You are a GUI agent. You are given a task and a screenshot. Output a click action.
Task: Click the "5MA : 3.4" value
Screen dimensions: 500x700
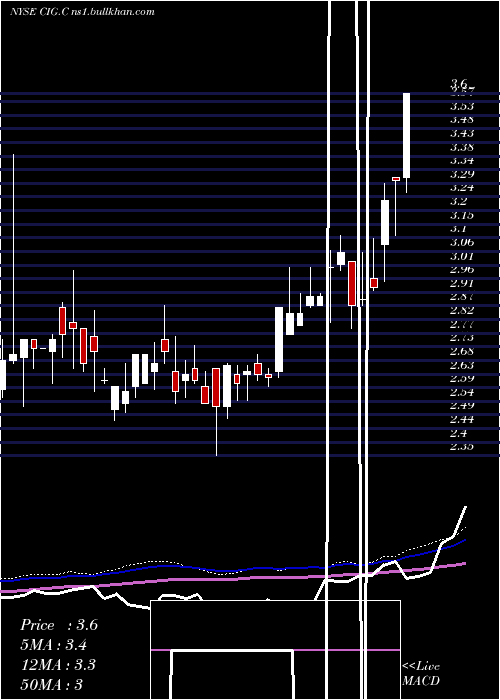point(54,645)
